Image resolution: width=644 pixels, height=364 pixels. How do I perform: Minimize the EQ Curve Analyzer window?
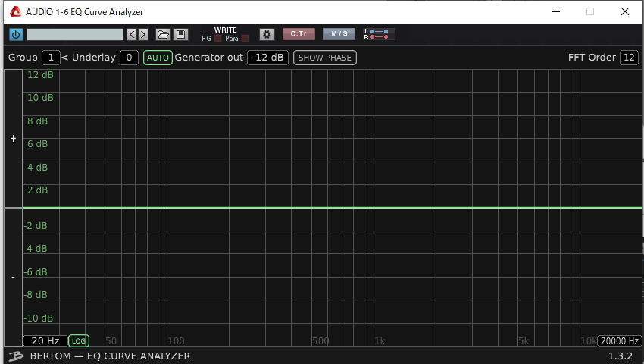(556, 11)
